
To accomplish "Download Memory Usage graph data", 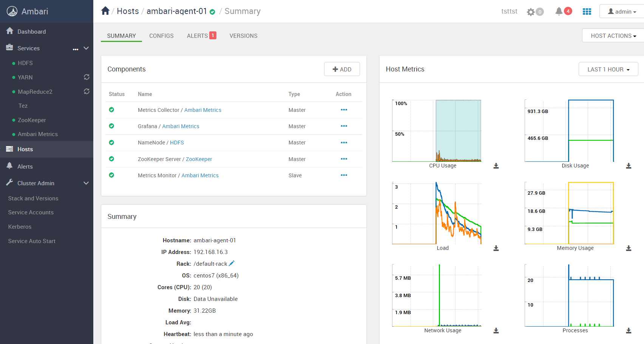I will pos(629,248).
